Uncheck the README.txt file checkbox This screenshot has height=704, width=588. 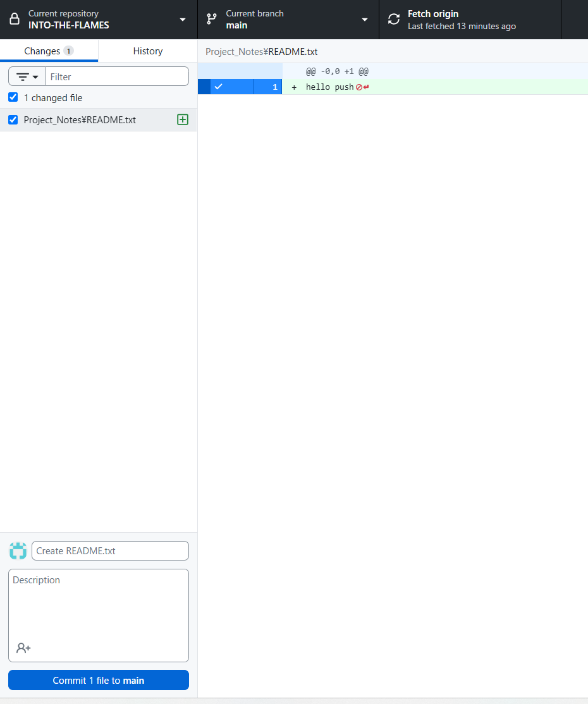13,120
